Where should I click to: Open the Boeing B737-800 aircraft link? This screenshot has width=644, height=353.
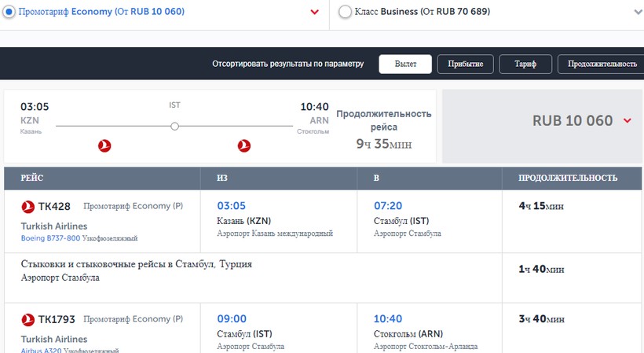50,237
